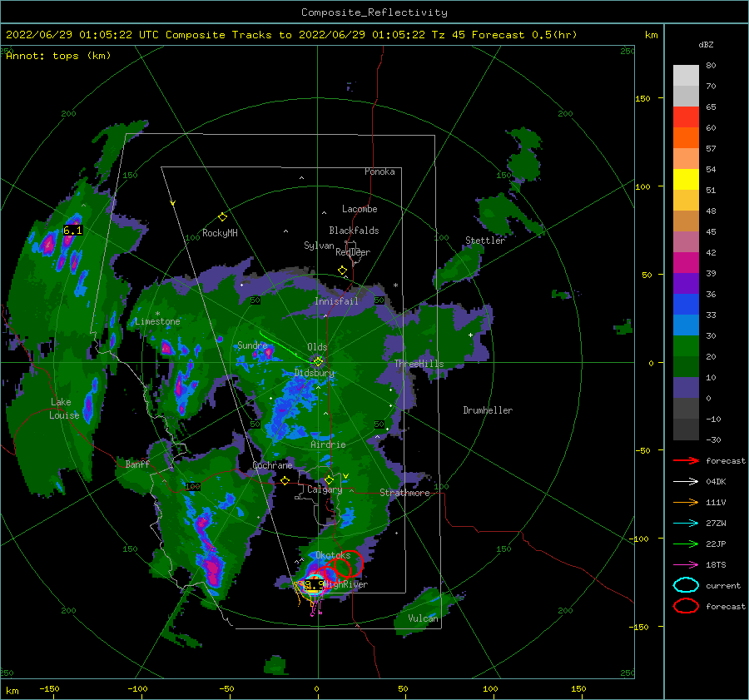Image resolution: width=749 pixels, height=700 pixels.
Task: Click the RockyMH label
Action: pyautogui.click(x=220, y=233)
